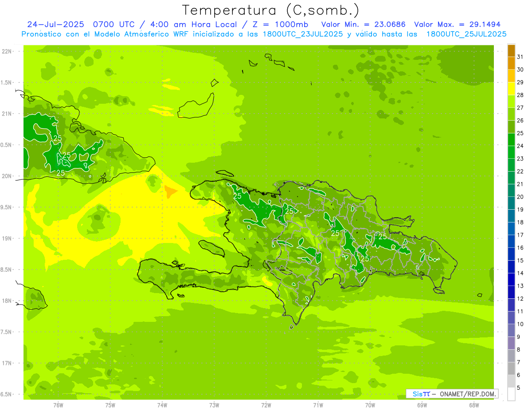Pick the purple legend swatch between 8 and 9
This screenshot has height=411, width=532.
(511, 343)
